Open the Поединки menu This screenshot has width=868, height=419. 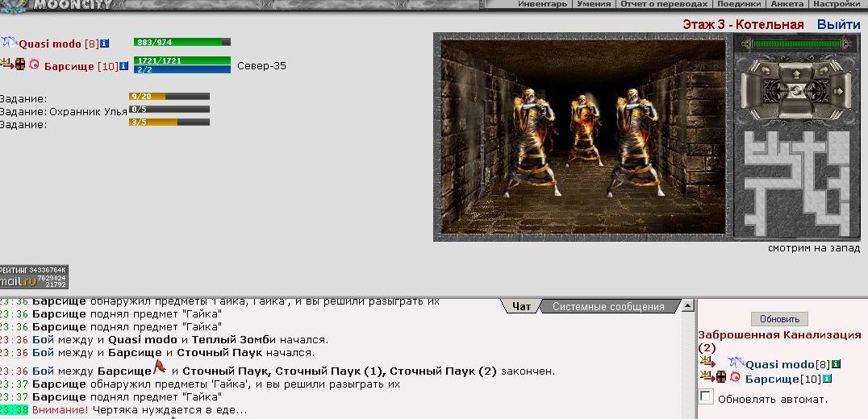coord(738,4)
